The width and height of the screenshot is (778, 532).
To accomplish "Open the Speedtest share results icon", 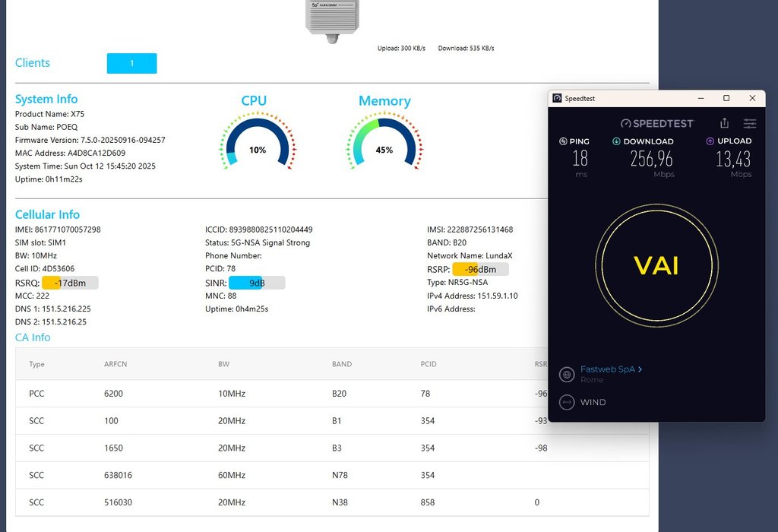I will pyautogui.click(x=724, y=123).
